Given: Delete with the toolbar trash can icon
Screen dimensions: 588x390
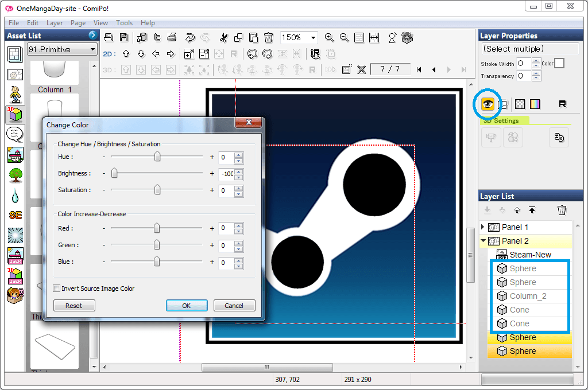Looking at the screenshot, I should click(x=269, y=37).
